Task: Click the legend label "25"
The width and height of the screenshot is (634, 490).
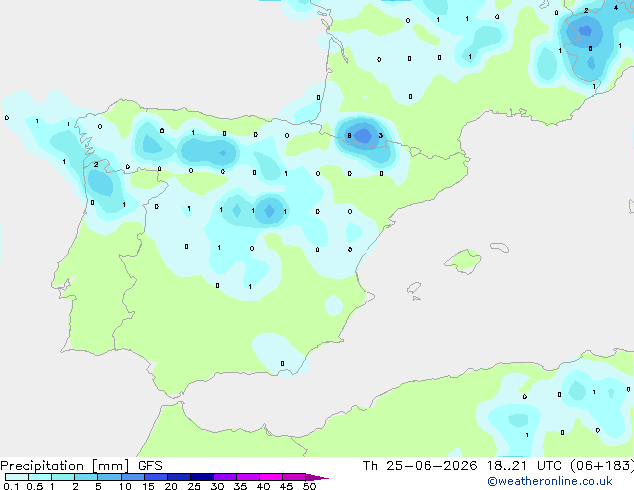Action: (x=194, y=486)
